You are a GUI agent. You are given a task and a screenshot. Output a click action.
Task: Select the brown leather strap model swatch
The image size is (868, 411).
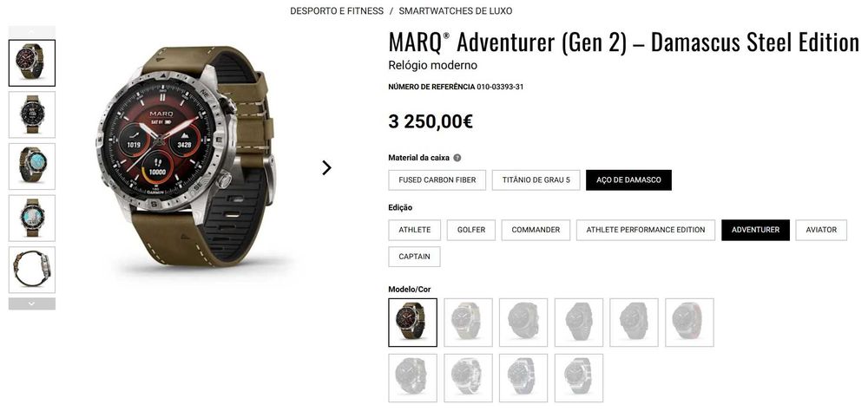[x=412, y=323]
